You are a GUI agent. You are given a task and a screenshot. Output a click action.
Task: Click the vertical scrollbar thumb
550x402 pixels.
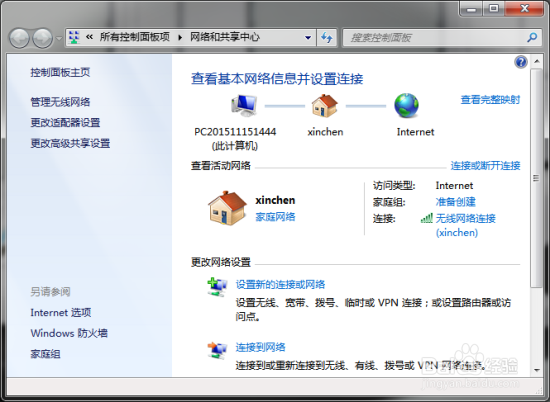[x=536, y=178]
